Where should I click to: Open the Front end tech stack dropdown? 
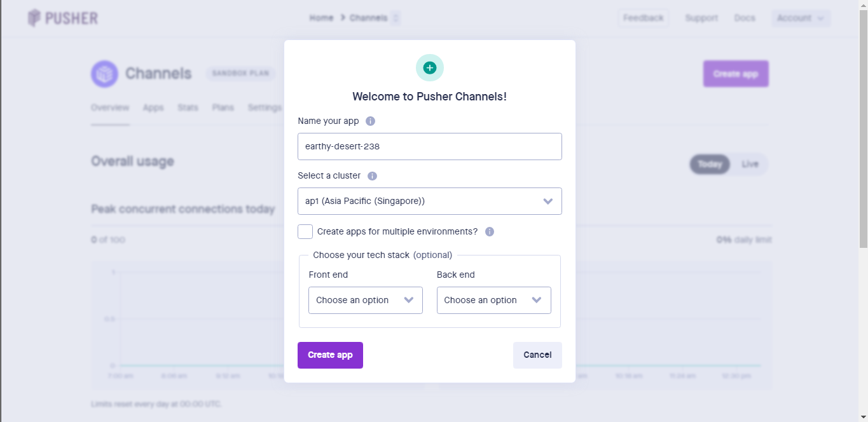pos(365,300)
